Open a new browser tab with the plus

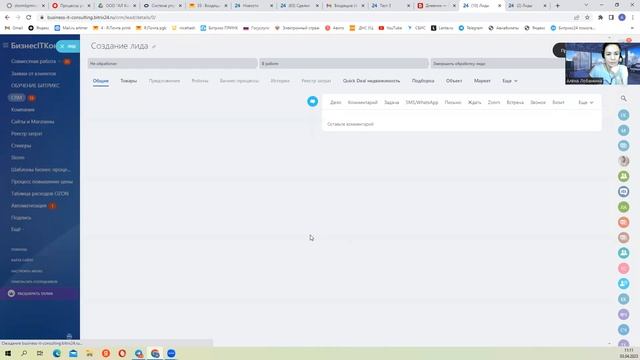(x=558, y=6)
